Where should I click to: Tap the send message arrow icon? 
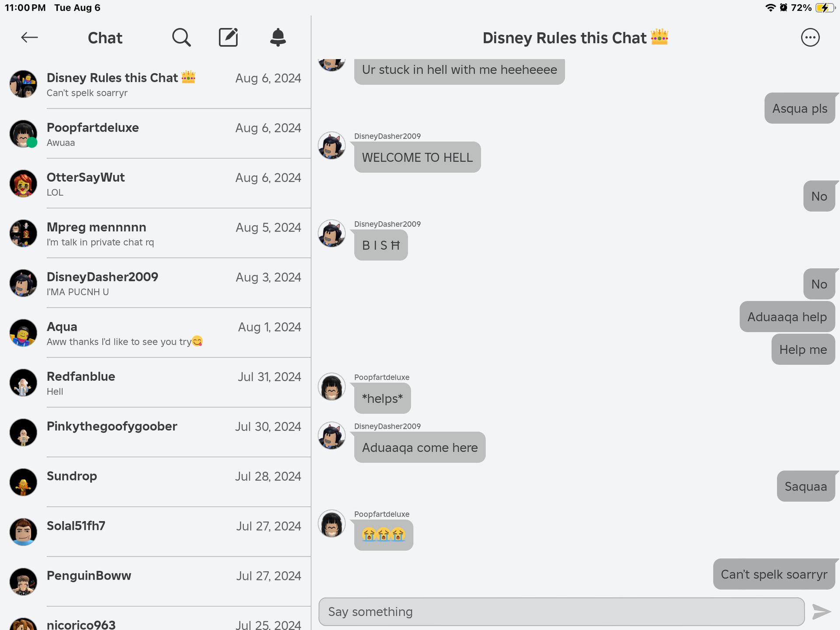tap(821, 612)
